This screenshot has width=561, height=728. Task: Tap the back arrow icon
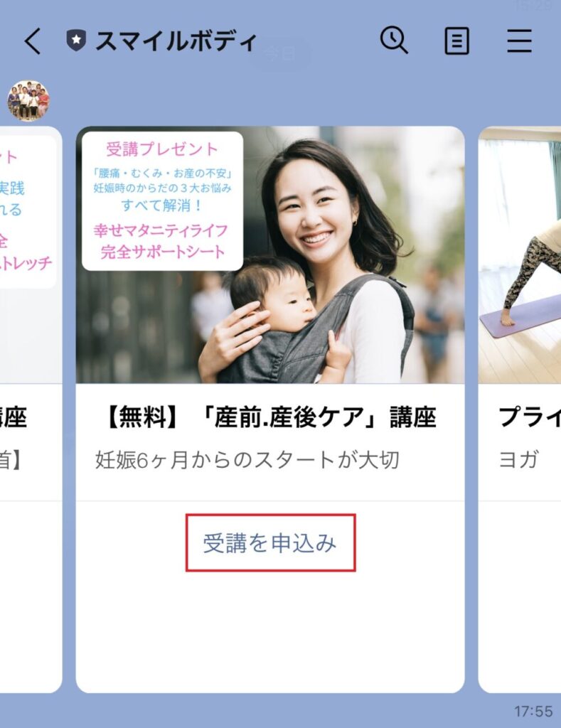[x=33, y=41]
